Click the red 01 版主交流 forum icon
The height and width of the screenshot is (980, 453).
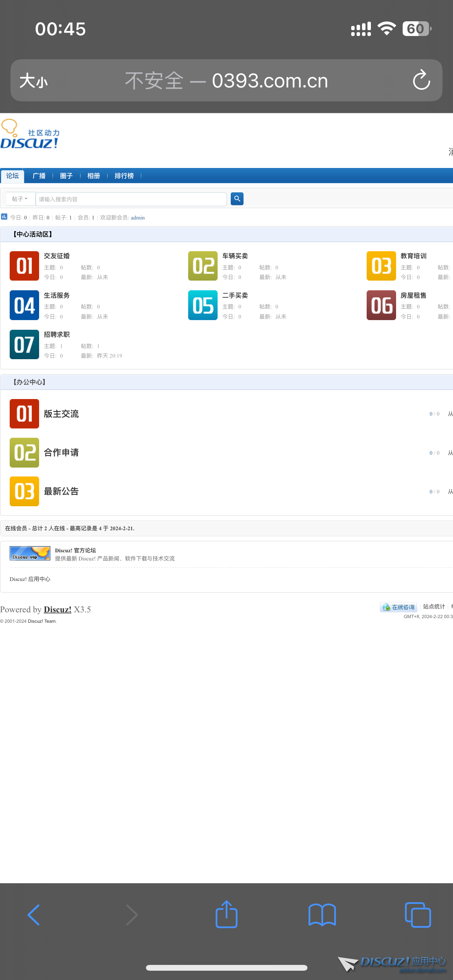tap(24, 414)
